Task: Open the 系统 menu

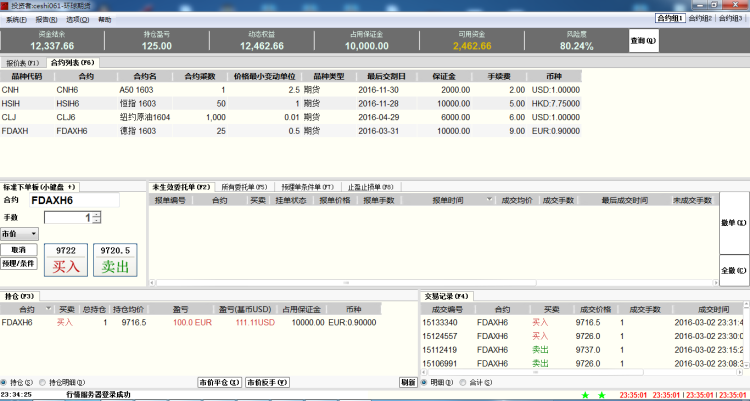Action: 17,19
